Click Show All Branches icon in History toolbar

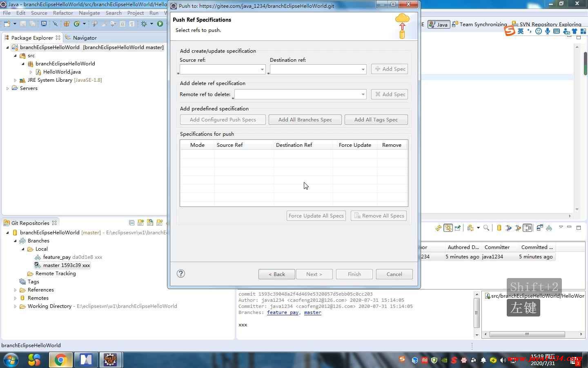(549, 228)
